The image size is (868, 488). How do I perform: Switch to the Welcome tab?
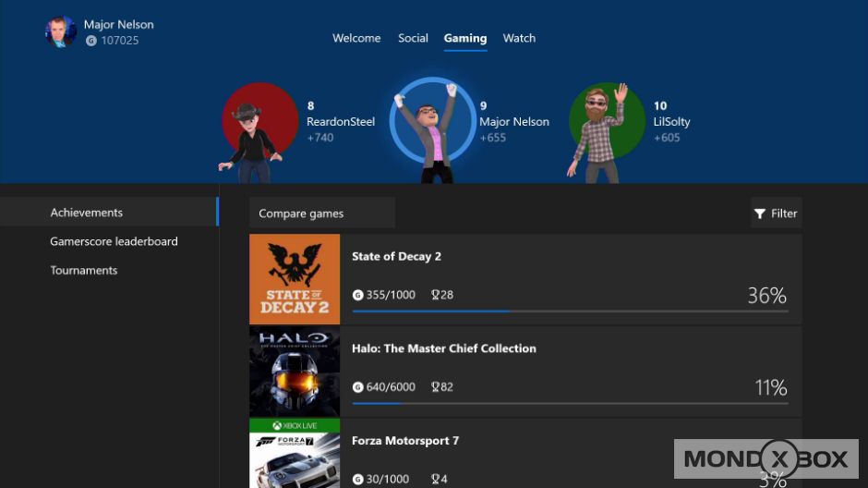point(356,38)
